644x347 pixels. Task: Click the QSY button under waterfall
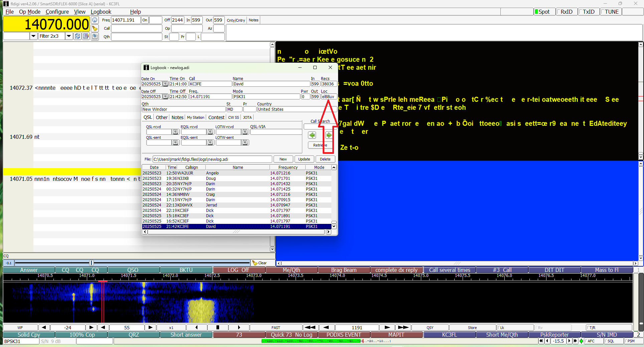[430, 328]
